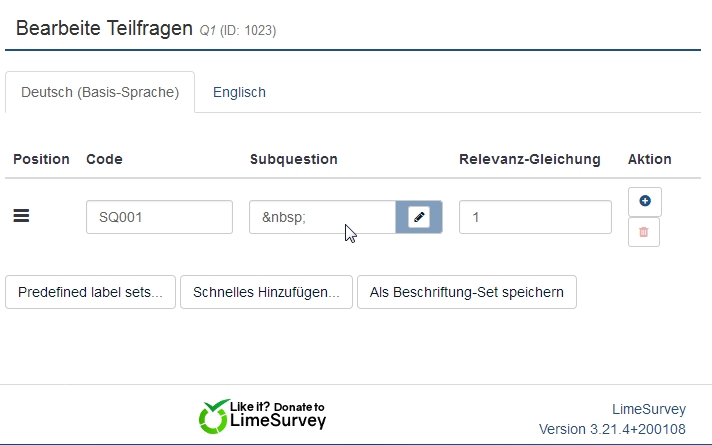Add a new subquestion with plus icon
The image size is (712, 445).
click(x=644, y=201)
